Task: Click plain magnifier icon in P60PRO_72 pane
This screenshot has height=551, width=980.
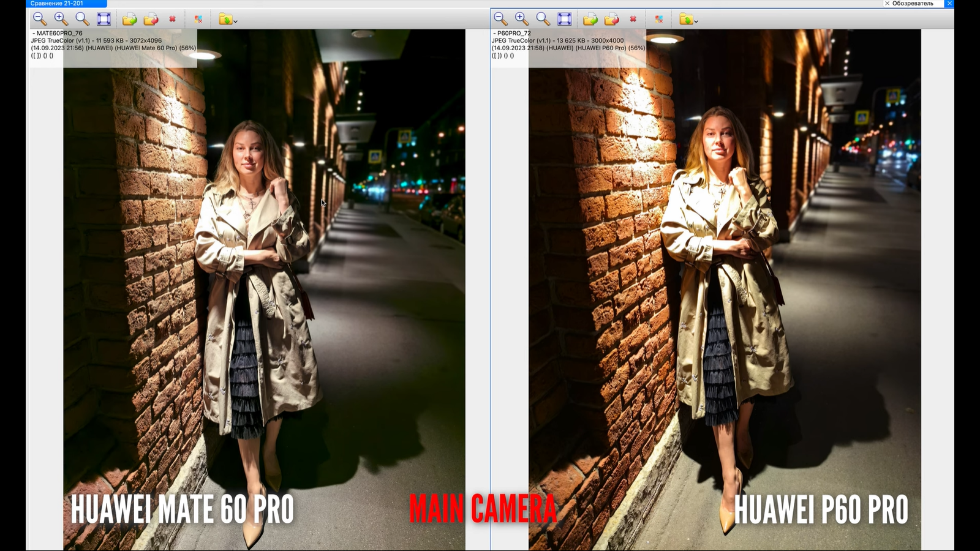Action: 543,19
